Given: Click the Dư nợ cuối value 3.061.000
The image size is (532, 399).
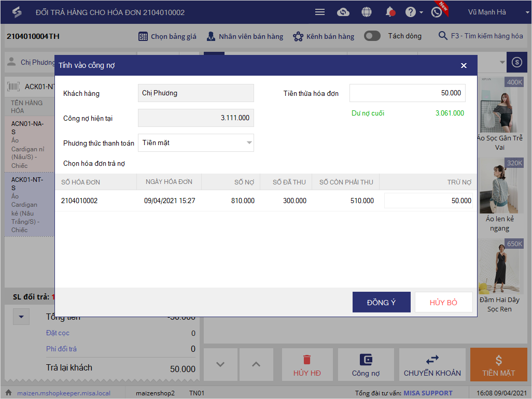Looking at the screenshot, I should pos(450,113).
